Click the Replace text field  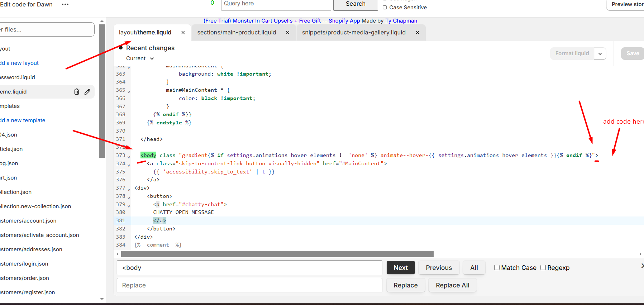point(250,285)
